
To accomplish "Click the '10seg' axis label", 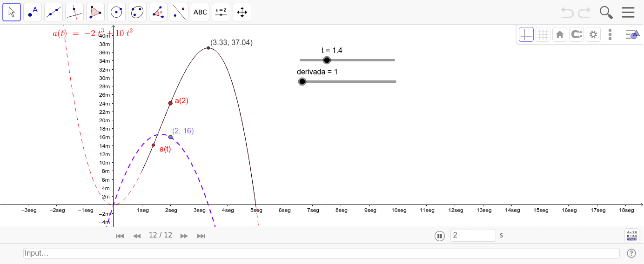I will point(399,210).
